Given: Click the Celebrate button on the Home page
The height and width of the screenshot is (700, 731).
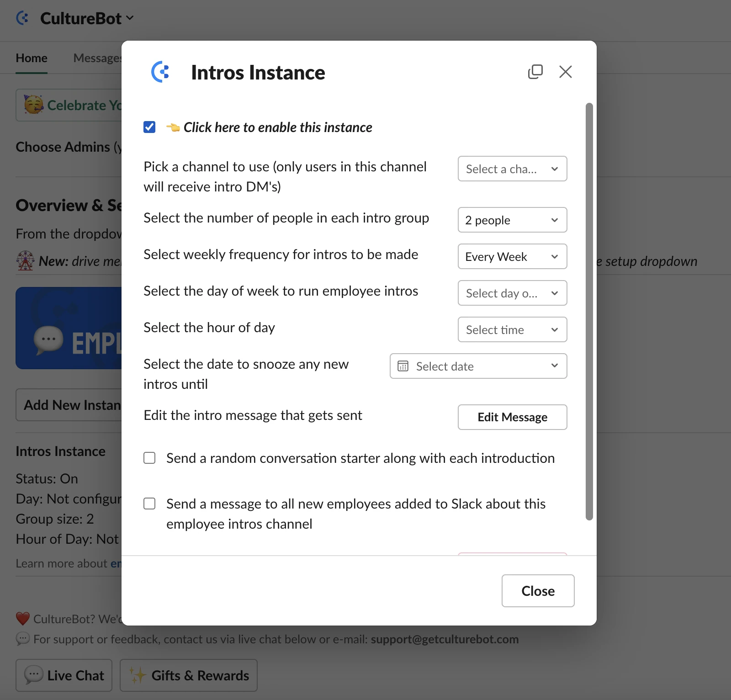Looking at the screenshot, I should point(69,105).
